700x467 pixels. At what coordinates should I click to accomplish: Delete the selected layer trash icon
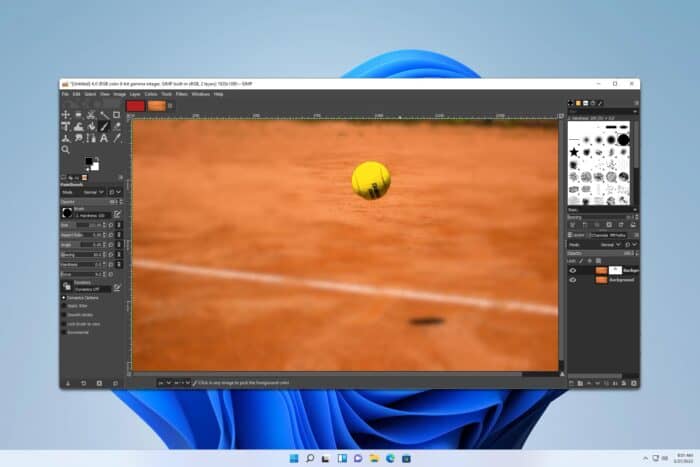(x=634, y=383)
